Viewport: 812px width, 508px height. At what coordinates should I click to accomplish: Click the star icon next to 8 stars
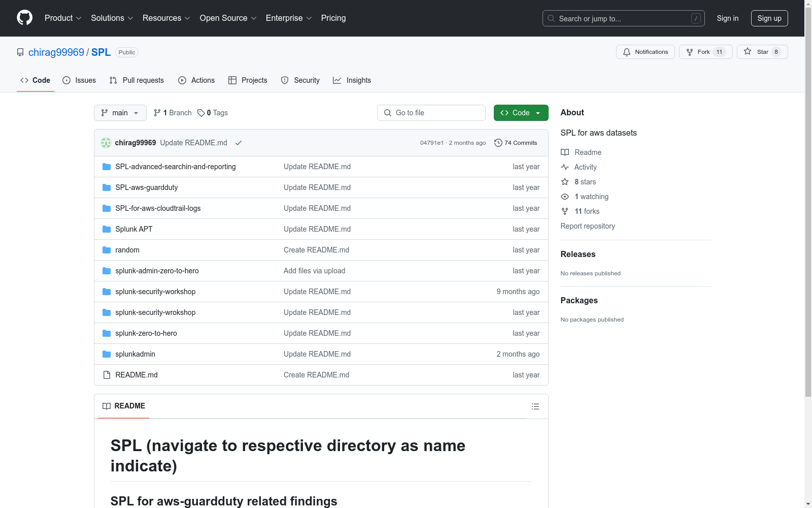[x=565, y=182]
